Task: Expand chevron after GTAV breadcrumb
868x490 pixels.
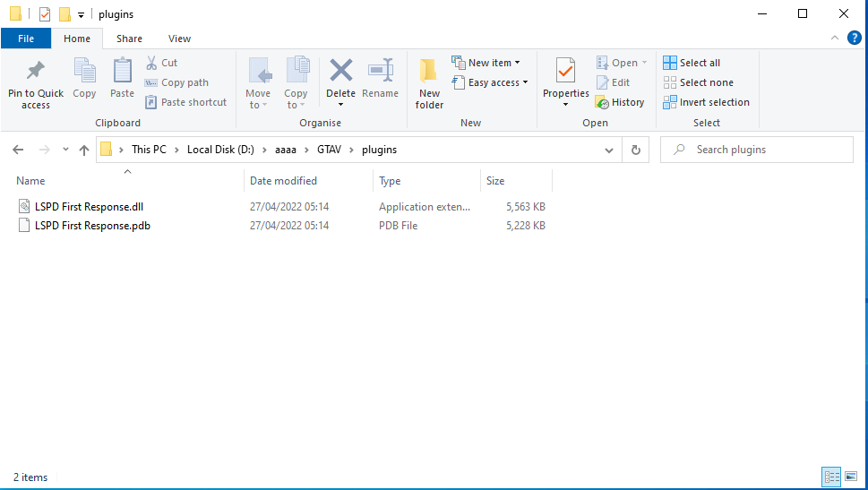Action: point(351,150)
